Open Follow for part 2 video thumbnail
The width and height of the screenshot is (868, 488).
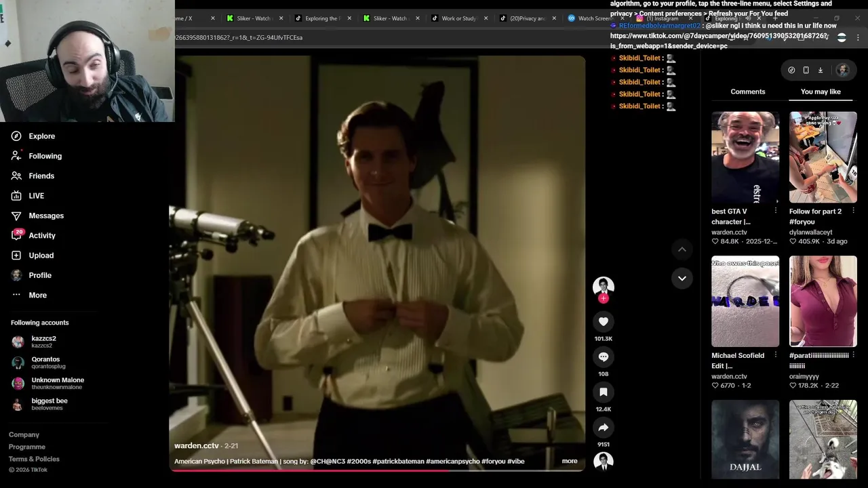pos(823,157)
